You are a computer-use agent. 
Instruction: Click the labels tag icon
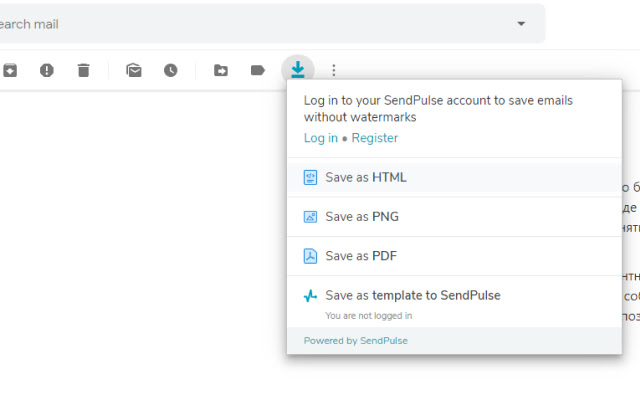258,70
